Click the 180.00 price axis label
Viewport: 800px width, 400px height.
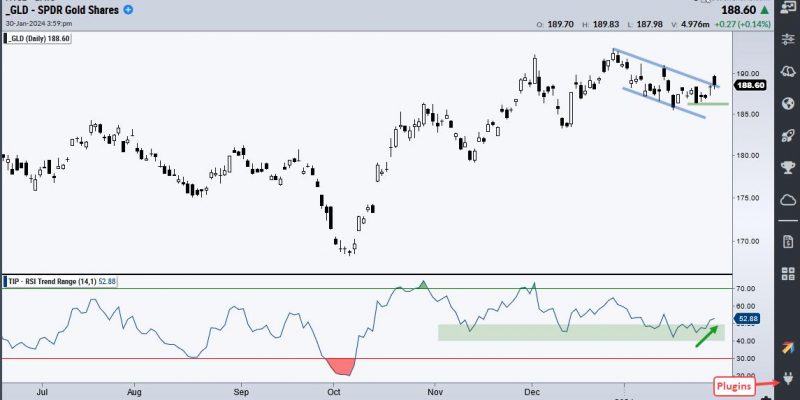point(748,156)
